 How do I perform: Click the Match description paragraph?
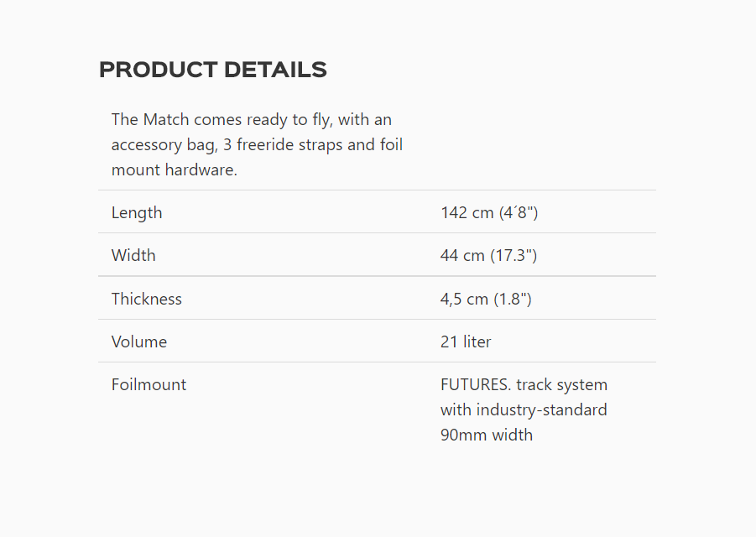(257, 144)
